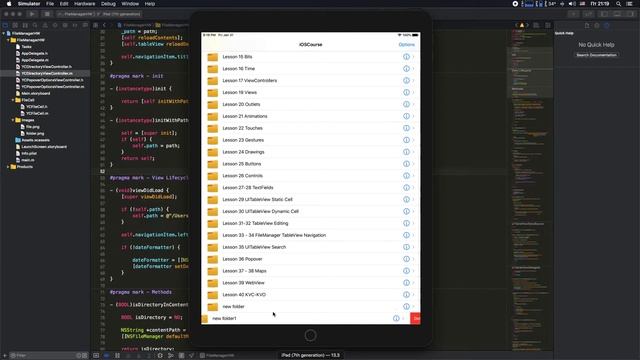This screenshot has width=640, height=360.
Task: Click the Add Editor split icon
Action: (548, 25)
